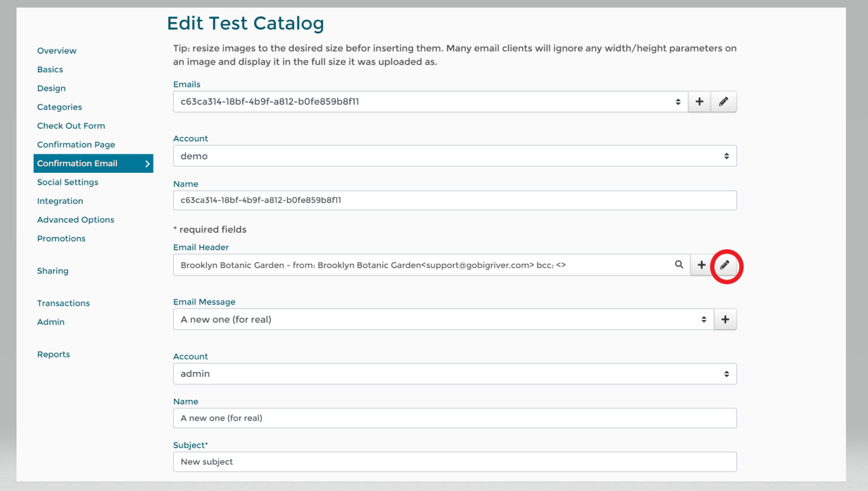Select Confirmation Email sidebar item

point(93,163)
